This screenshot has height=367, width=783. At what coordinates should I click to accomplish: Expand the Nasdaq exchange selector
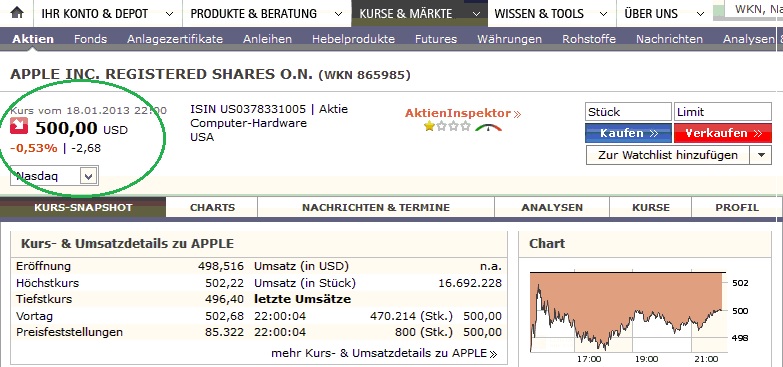pos(54,176)
